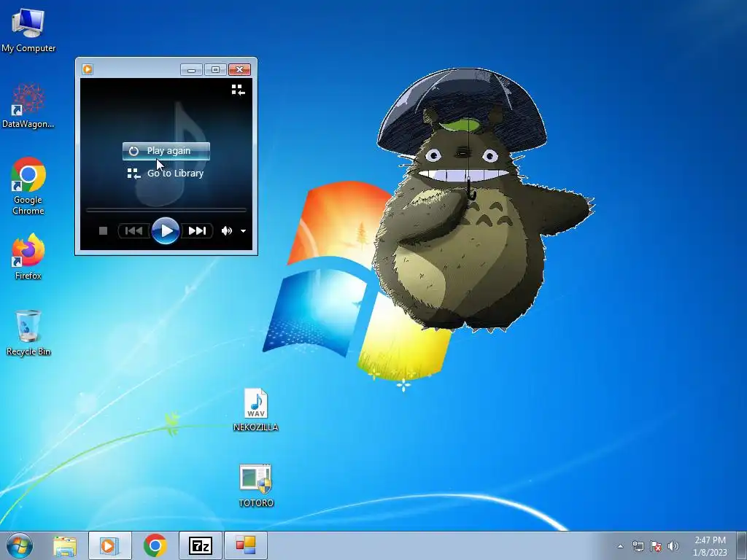Open Action Center flag icon
This screenshot has height=560, width=747.
656,546
